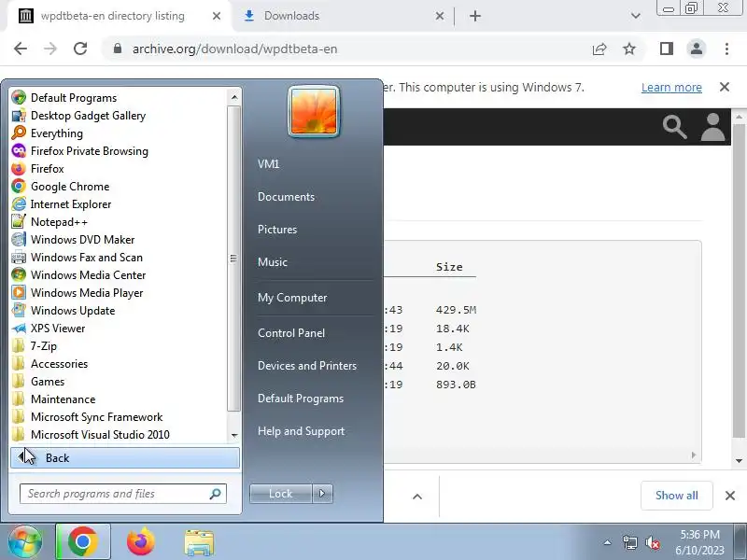Viewport: 747px width, 560px height.
Task: Click the archive.org user account icon
Action: pyautogui.click(x=712, y=127)
